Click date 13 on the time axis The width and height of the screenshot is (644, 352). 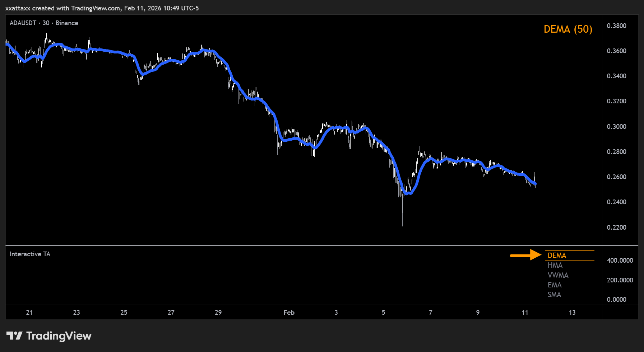click(x=572, y=313)
